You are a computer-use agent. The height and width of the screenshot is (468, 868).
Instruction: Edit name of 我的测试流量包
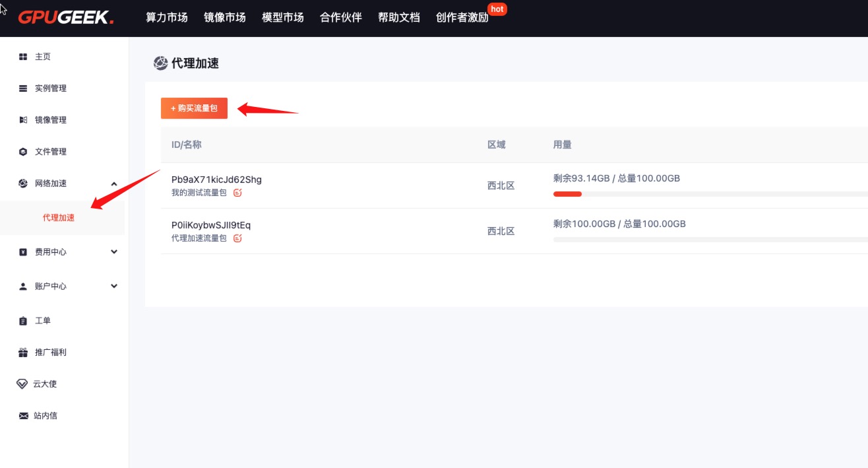(237, 193)
